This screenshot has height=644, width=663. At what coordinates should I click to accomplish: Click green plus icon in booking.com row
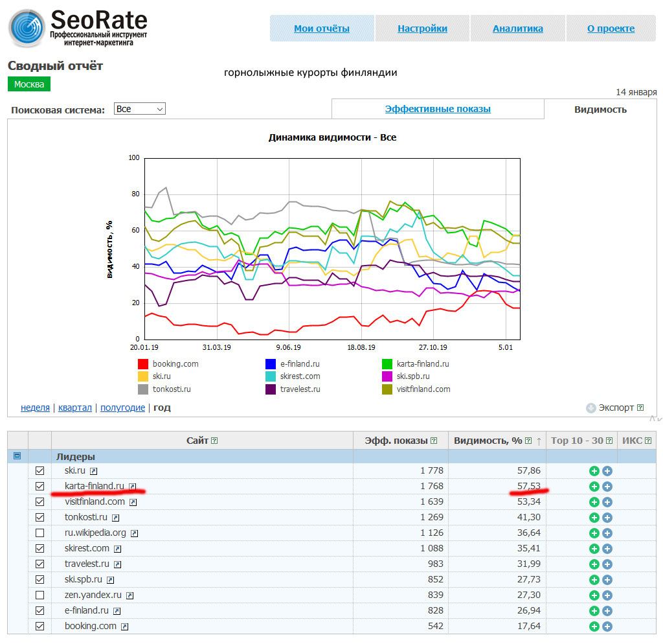click(x=594, y=627)
